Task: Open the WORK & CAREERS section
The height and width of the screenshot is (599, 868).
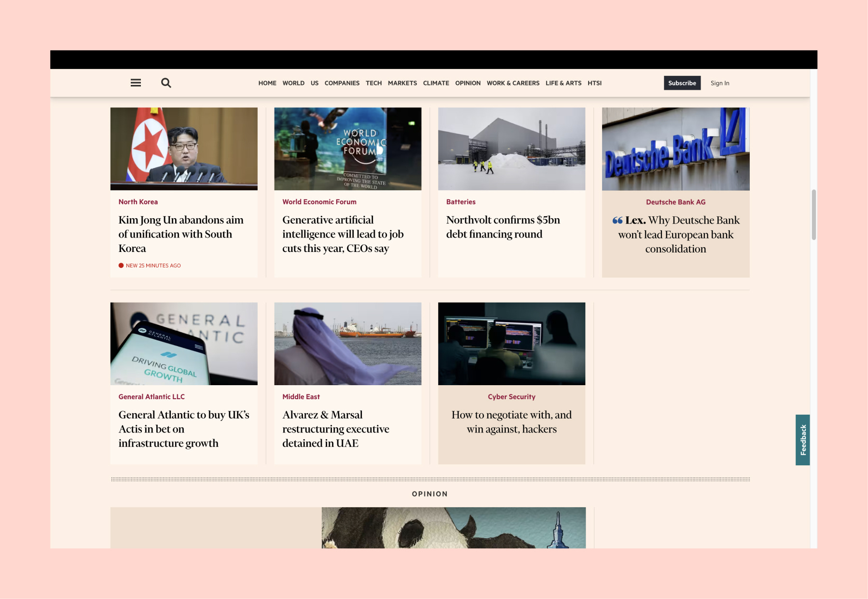Action: tap(513, 83)
